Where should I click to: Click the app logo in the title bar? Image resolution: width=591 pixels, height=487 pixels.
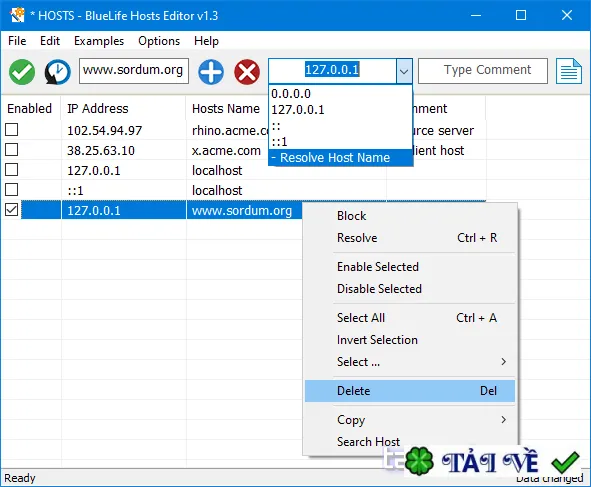17,15
